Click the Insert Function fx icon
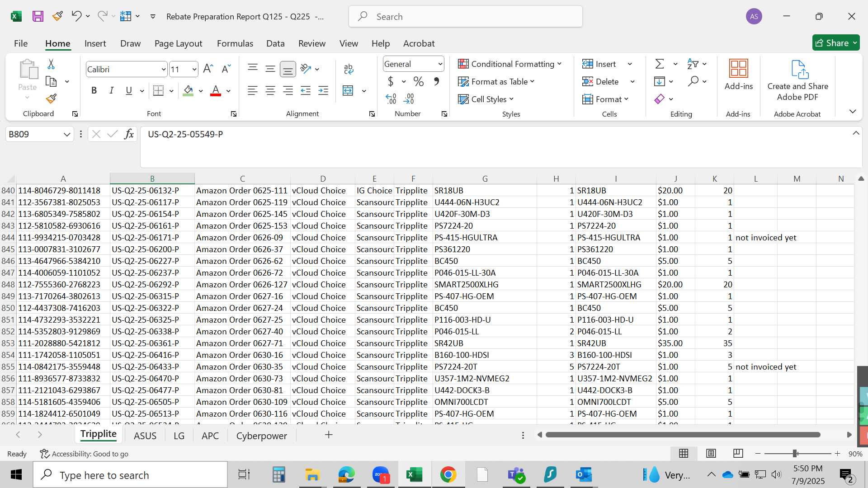 pos(129,134)
